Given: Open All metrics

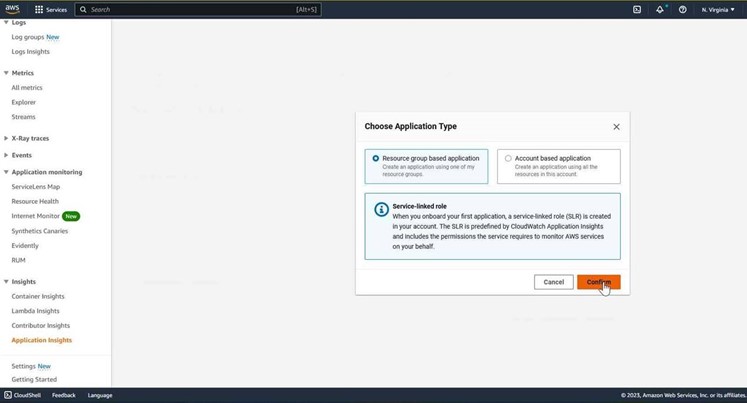Looking at the screenshot, I should coord(27,88).
